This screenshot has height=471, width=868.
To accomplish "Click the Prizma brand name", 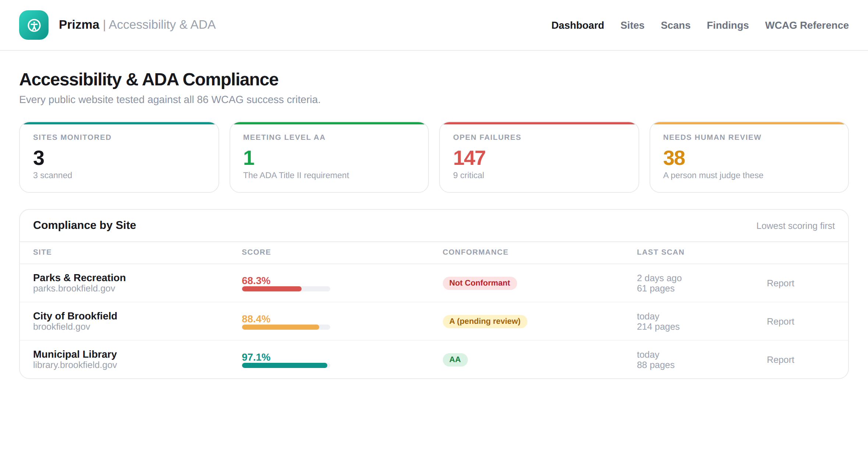I will [x=79, y=25].
